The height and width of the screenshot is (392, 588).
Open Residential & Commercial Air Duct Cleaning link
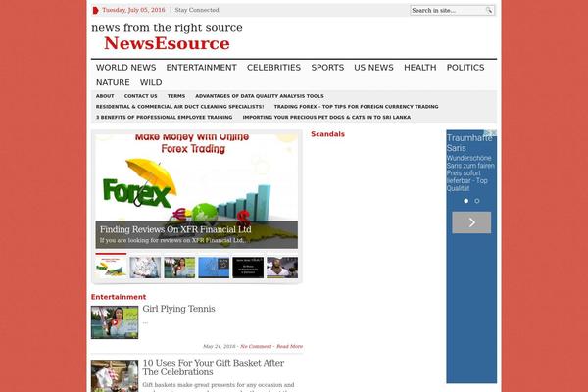click(x=180, y=107)
